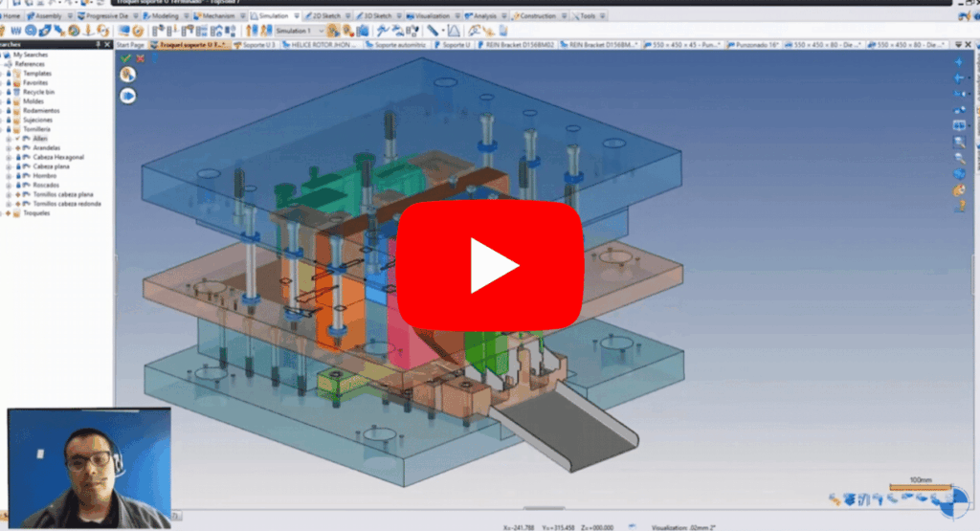Image resolution: width=980 pixels, height=531 pixels.
Task: Expand the Cabeza Hexagonal node
Action: point(9,158)
